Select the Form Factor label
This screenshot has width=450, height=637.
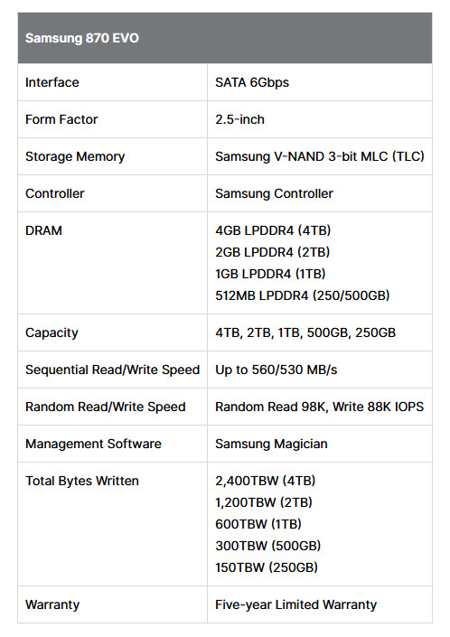(61, 119)
